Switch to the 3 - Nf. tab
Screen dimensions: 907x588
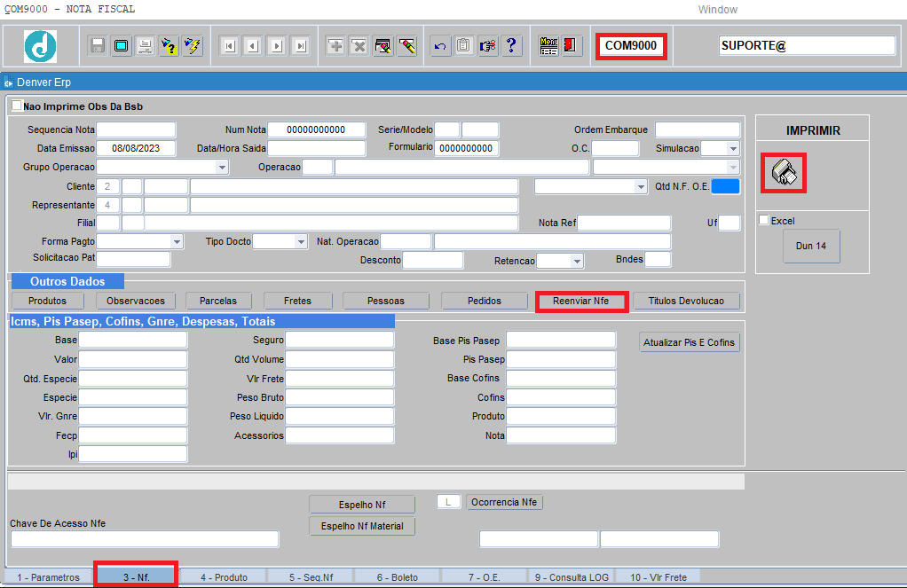tap(137, 577)
